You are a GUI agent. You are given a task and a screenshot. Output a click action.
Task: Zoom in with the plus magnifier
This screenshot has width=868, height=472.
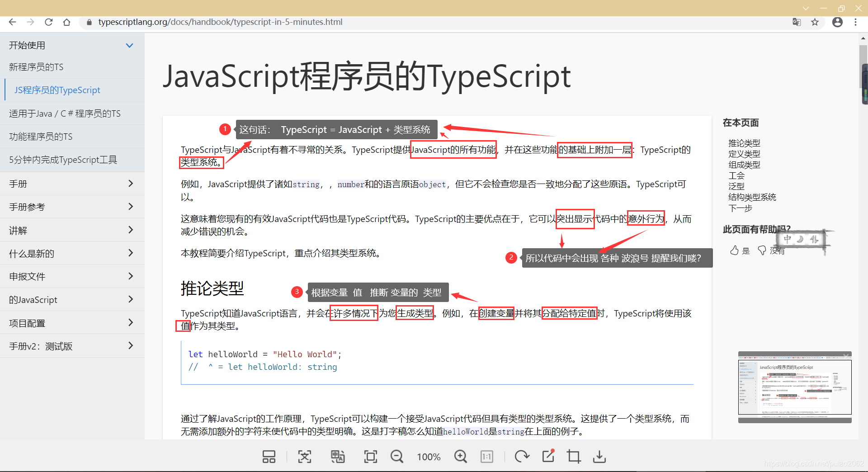461,457
